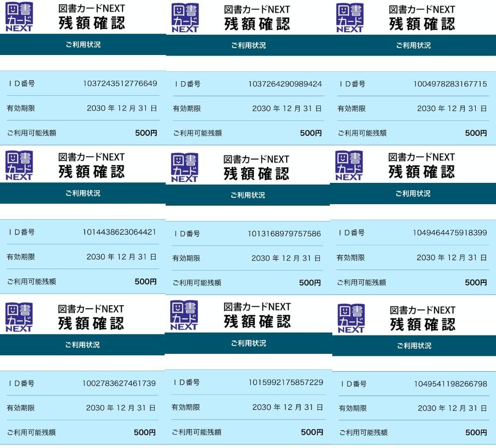Select the ご利用状況 bar above ID 1002783627461739
This screenshot has height=448, width=496.
point(82,344)
